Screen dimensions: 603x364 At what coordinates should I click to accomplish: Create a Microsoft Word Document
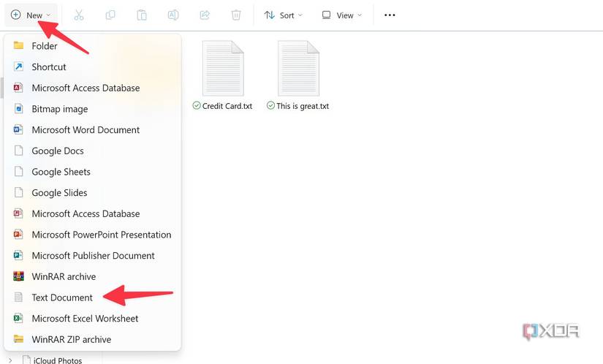click(x=93, y=129)
